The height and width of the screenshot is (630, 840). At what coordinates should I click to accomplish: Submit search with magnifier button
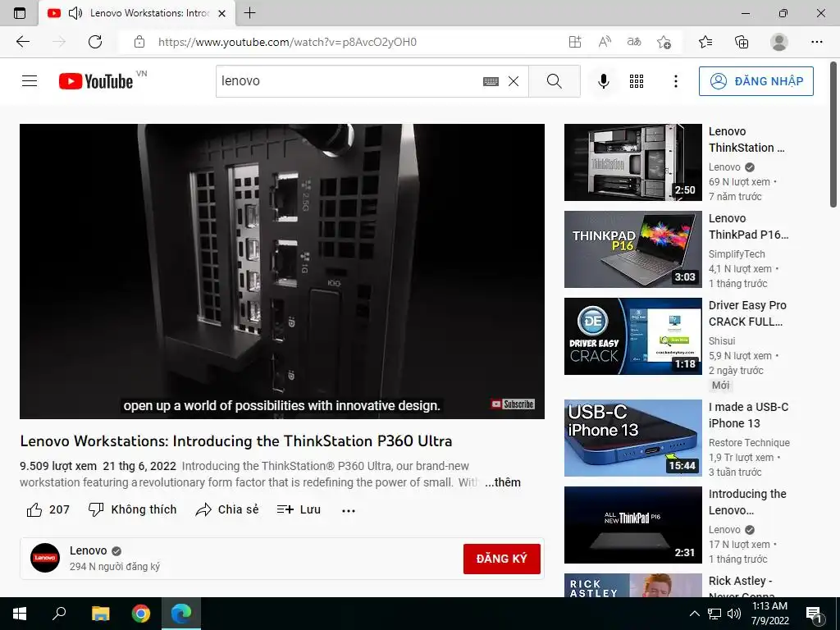555,81
